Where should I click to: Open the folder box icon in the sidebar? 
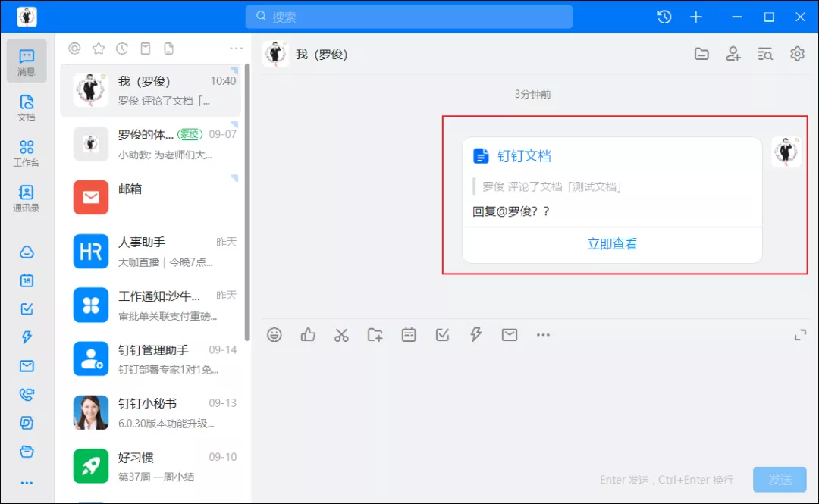coord(27,451)
